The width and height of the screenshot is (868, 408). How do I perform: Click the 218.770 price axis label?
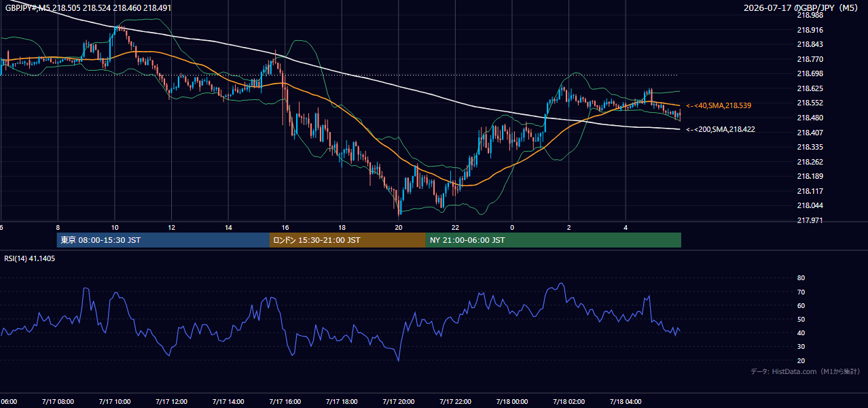click(810, 59)
